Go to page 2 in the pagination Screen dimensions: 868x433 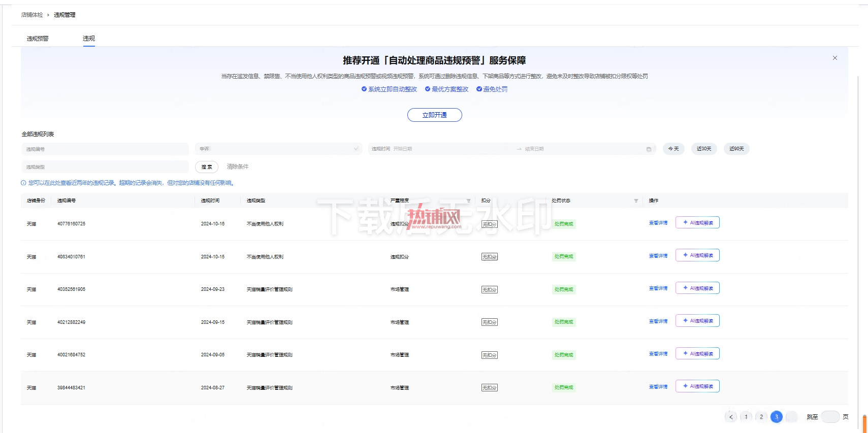tap(761, 417)
